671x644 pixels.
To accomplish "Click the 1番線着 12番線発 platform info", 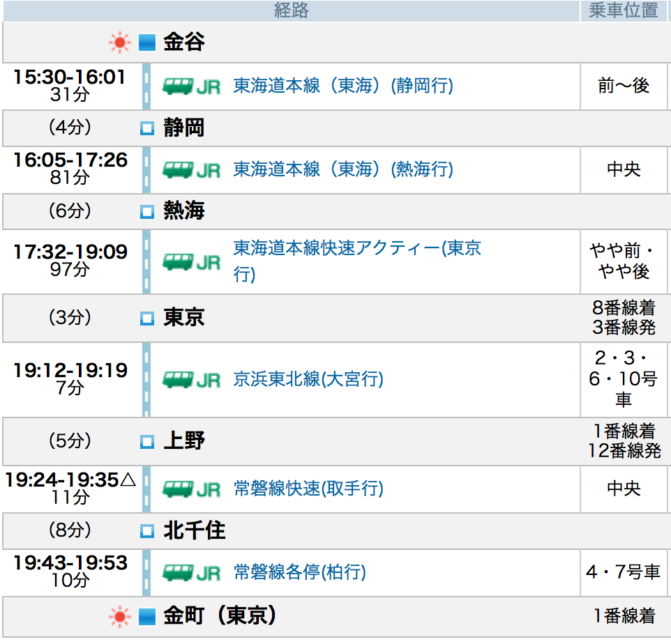I will [624, 441].
